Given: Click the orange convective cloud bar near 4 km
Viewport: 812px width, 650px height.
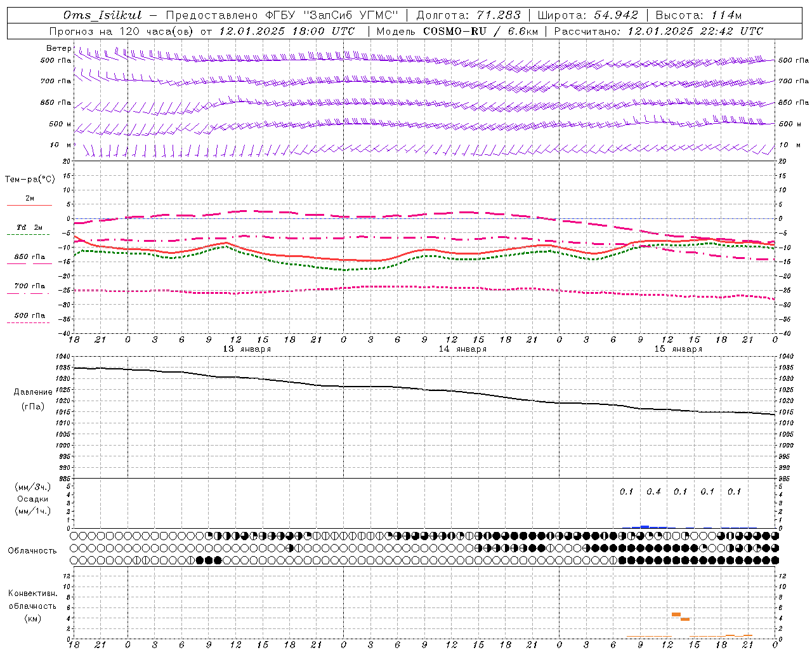Looking at the screenshot, I should pos(685,620).
